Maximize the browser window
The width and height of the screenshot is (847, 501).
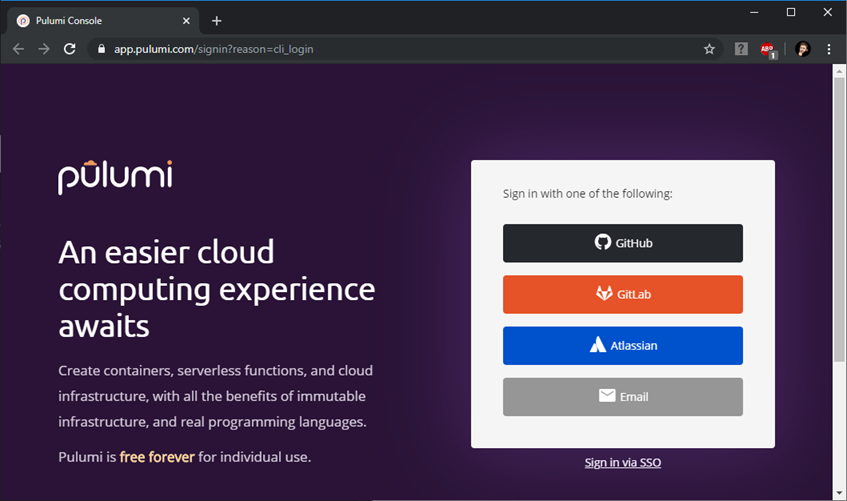point(791,12)
